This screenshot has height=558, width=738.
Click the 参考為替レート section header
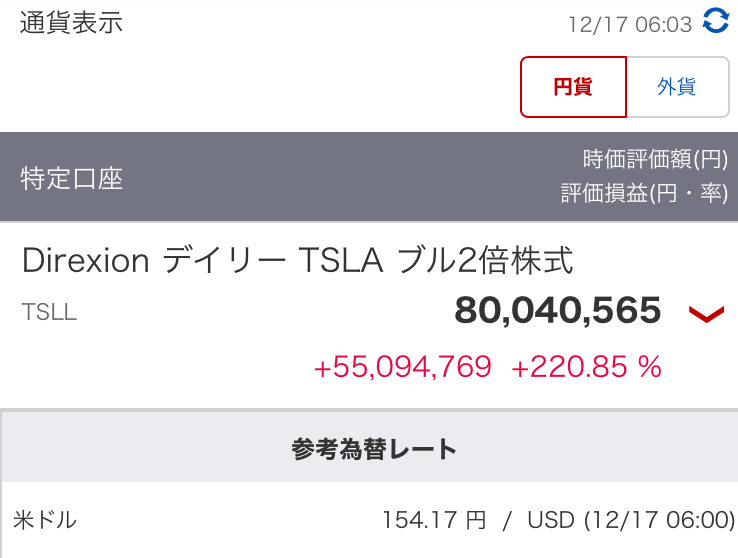(374, 449)
